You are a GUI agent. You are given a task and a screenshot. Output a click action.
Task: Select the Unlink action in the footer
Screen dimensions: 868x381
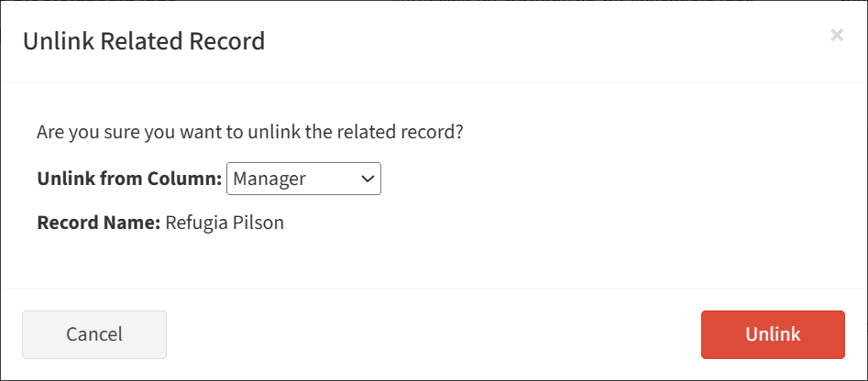pyautogui.click(x=773, y=334)
